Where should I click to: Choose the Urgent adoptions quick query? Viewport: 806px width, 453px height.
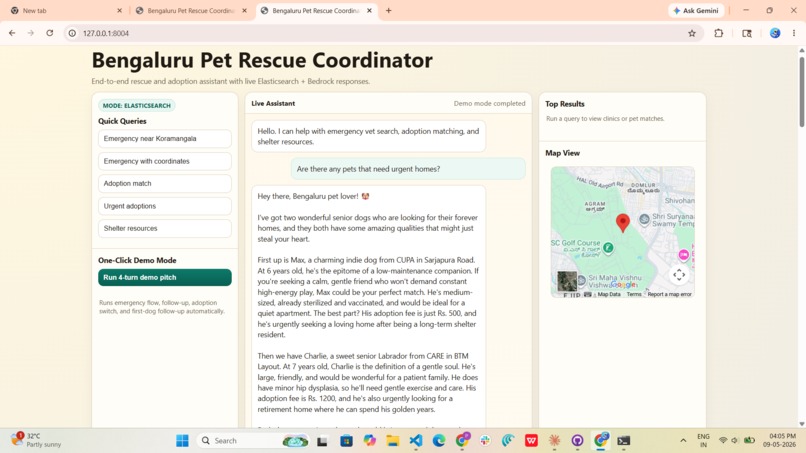click(164, 206)
